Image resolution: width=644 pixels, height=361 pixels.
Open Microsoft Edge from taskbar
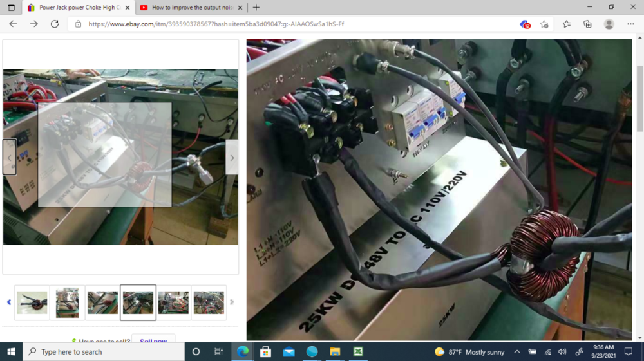[243, 351]
